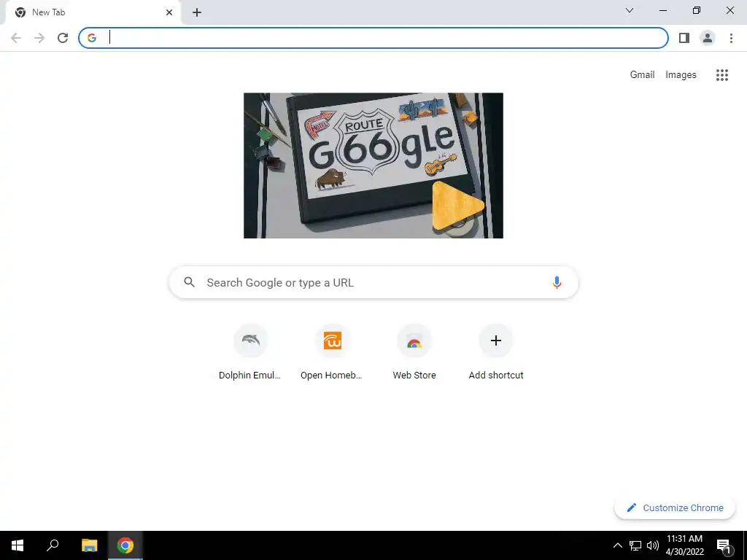Viewport: 747px width, 560px height.
Task: Open File Explorer from the taskbar
Action: point(89,545)
